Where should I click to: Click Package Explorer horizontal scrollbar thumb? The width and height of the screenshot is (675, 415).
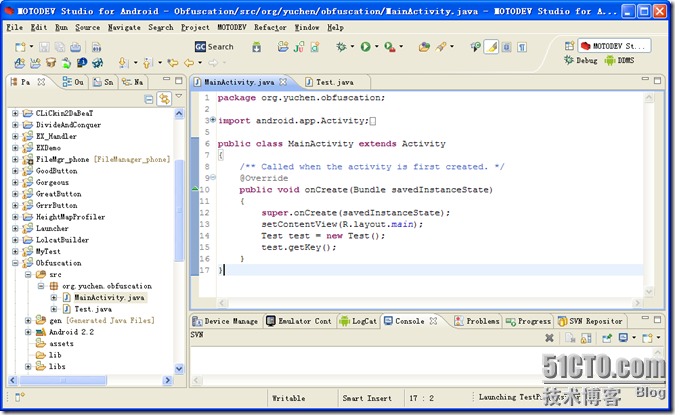point(63,380)
